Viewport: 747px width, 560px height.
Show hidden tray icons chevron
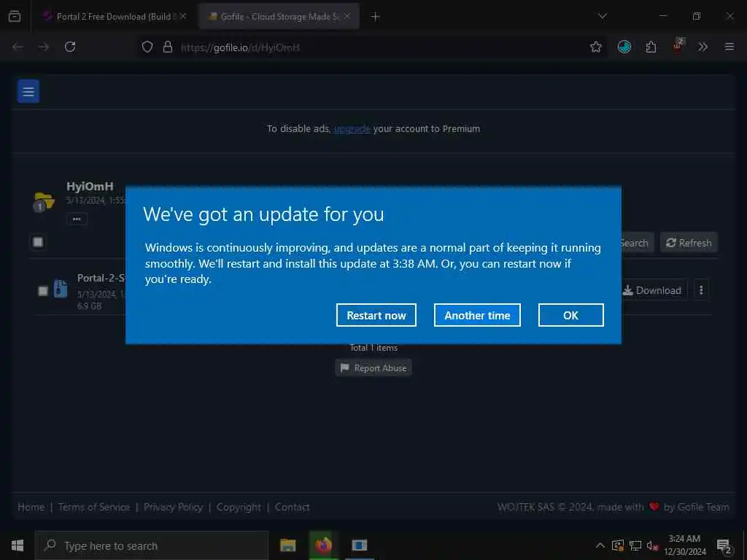[x=600, y=545]
